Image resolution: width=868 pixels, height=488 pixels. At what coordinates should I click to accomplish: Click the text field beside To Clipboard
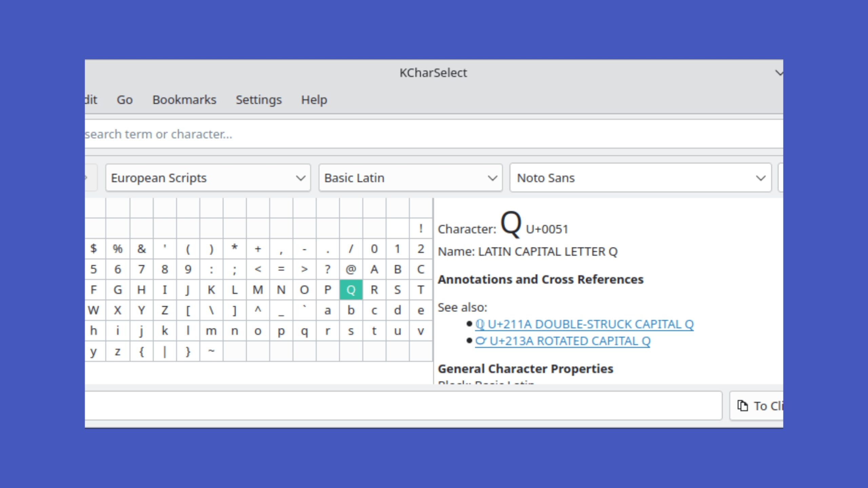click(403, 406)
